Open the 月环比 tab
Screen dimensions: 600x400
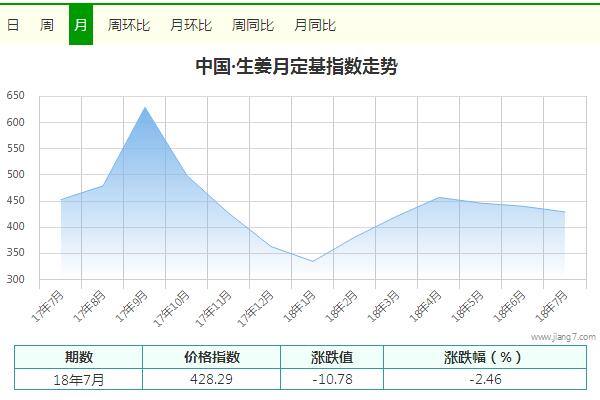click(191, 25)
